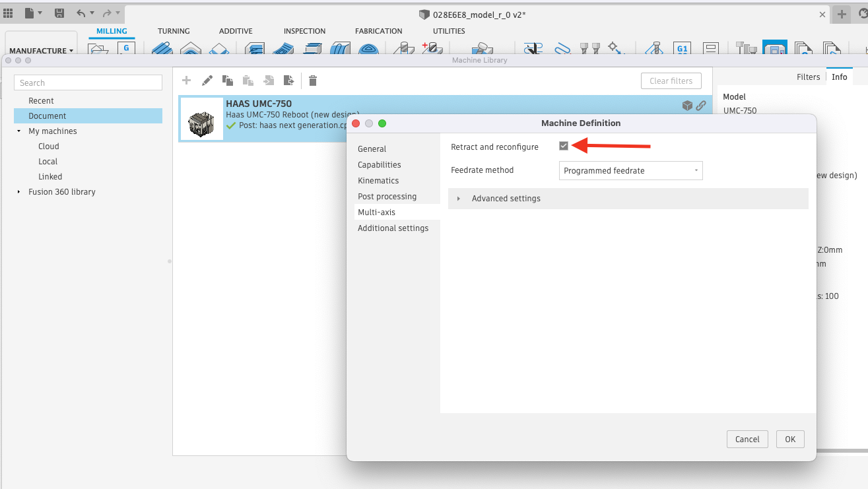The height and width of the screenshot is (489, 868).
Task: Collapse the My machines tree node
Action: pos(19,131)
